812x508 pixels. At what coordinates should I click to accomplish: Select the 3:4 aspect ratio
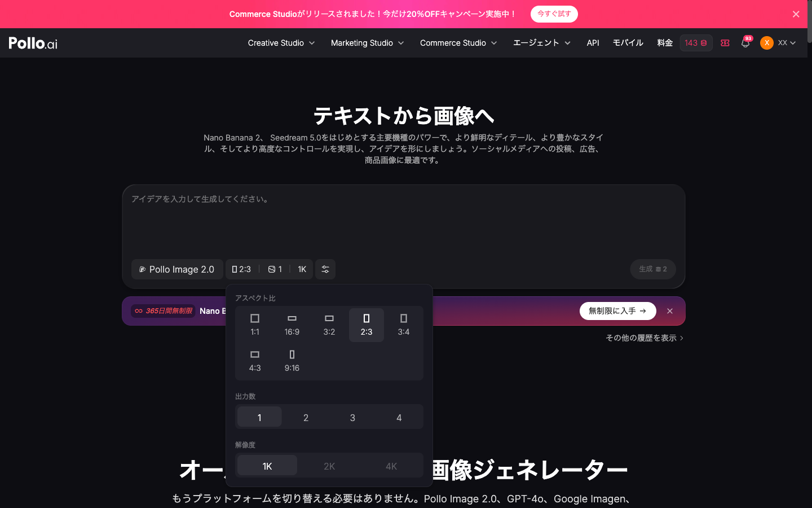pos(404,325)
